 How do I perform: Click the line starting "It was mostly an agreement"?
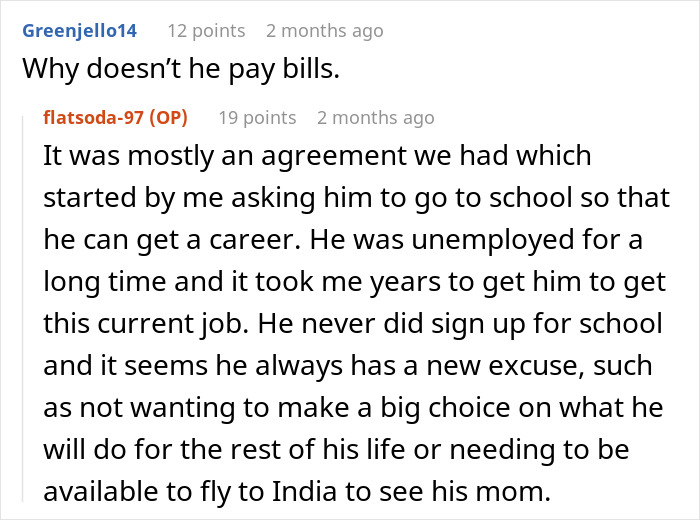pos(317,156)
